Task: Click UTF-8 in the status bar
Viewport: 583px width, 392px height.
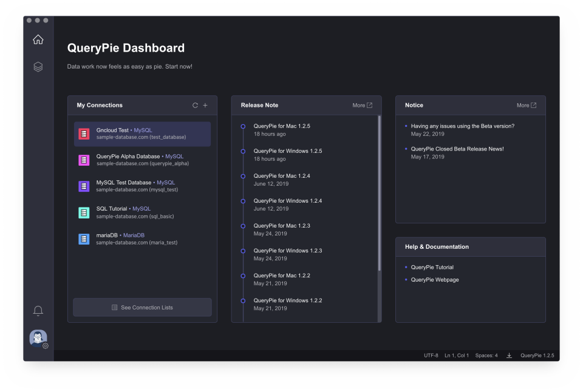Action: (431, 355)
